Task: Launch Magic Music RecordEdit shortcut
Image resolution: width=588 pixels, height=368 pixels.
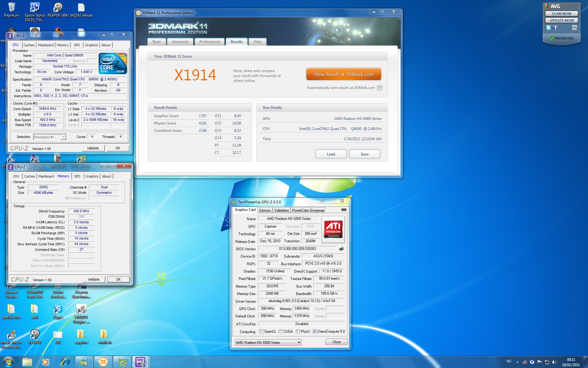Action: tap(11, 339)
